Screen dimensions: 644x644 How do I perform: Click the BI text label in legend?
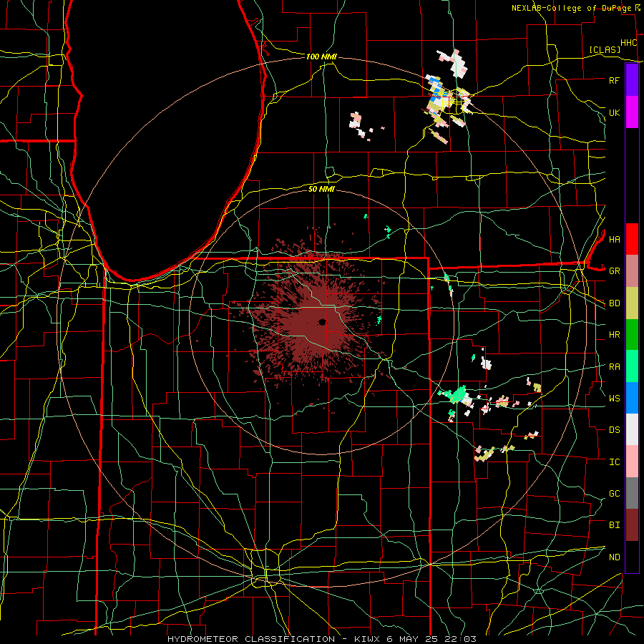click(614, 525)
